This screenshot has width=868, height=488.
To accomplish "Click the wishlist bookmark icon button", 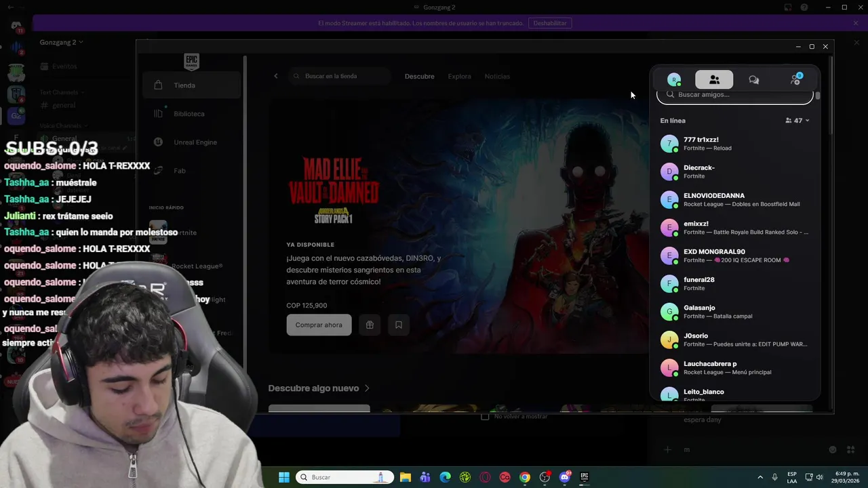I will [399, 325].
